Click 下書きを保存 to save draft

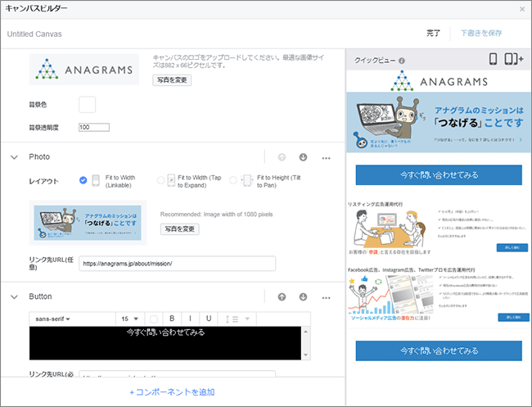481,34
